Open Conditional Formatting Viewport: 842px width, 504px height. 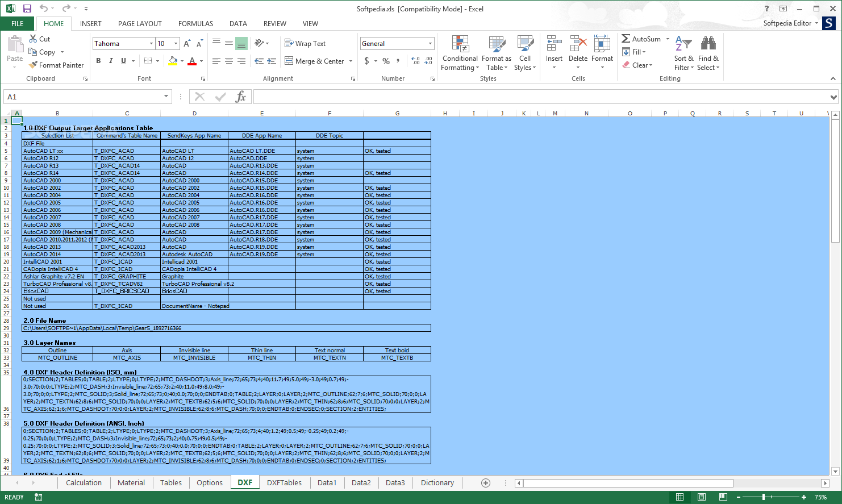pos(460,53)
